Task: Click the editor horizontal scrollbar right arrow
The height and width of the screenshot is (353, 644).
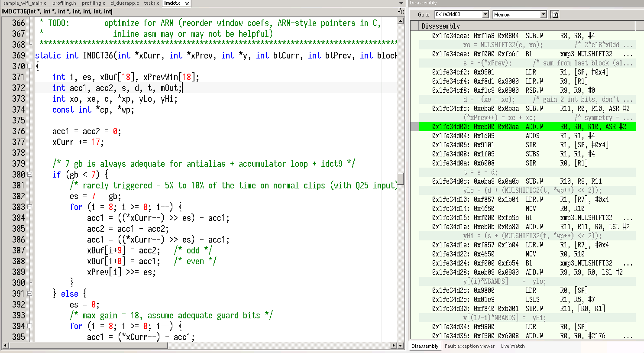Action: 393,346
